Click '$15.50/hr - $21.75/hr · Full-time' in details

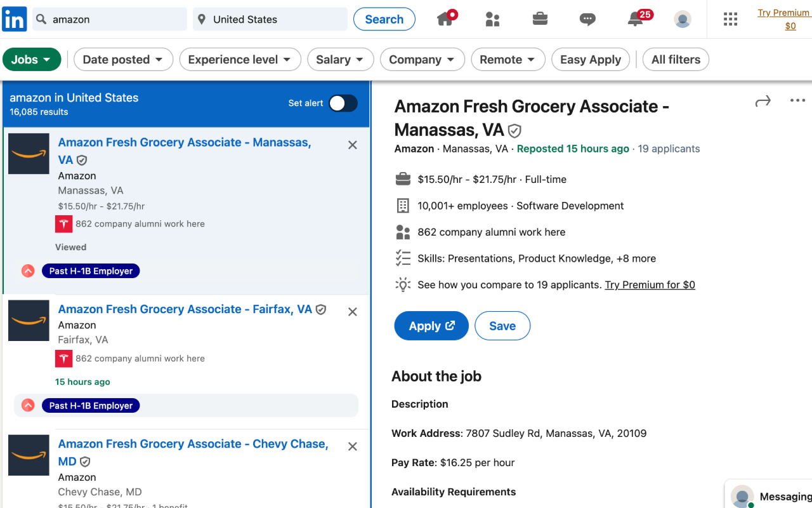pos(492,180)
